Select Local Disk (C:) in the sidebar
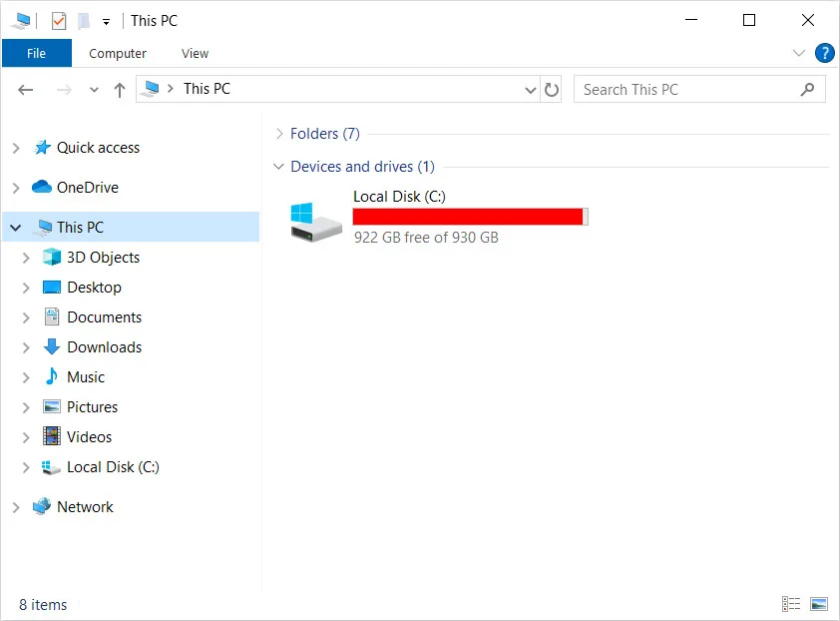This screenshot has width=840, height=621. tap(113, 467)
